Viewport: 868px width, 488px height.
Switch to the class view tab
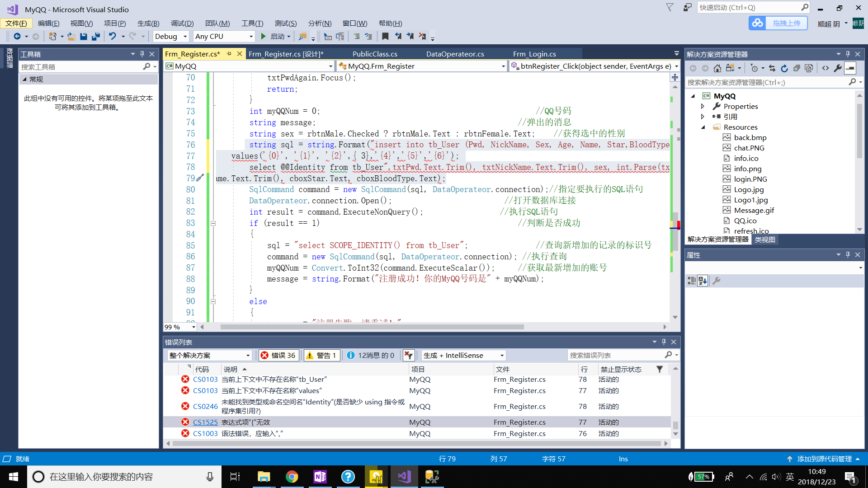click(765, 240)
